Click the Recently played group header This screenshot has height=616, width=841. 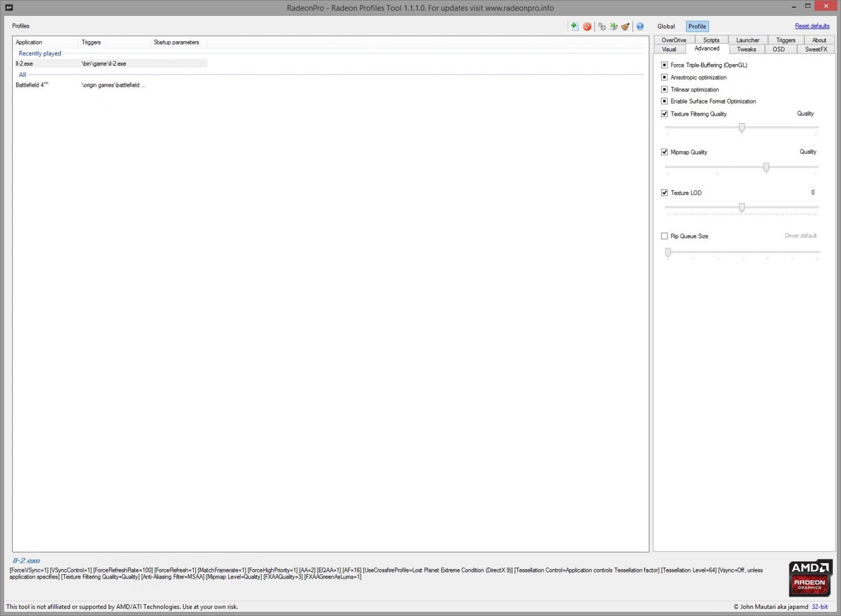(x=40, y=53)
